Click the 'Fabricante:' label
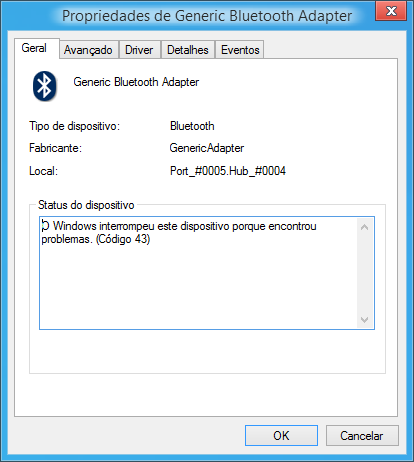The height and width of the screenshot is (462, 414). 55,148
